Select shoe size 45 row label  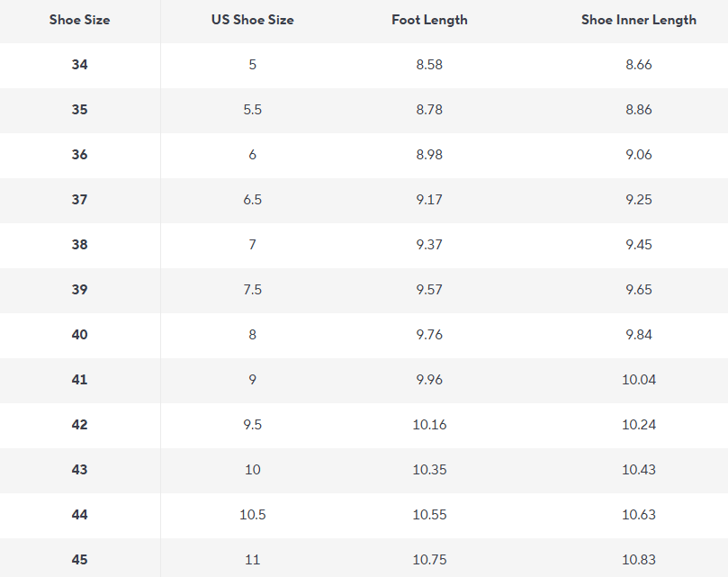tap(79, 560)
